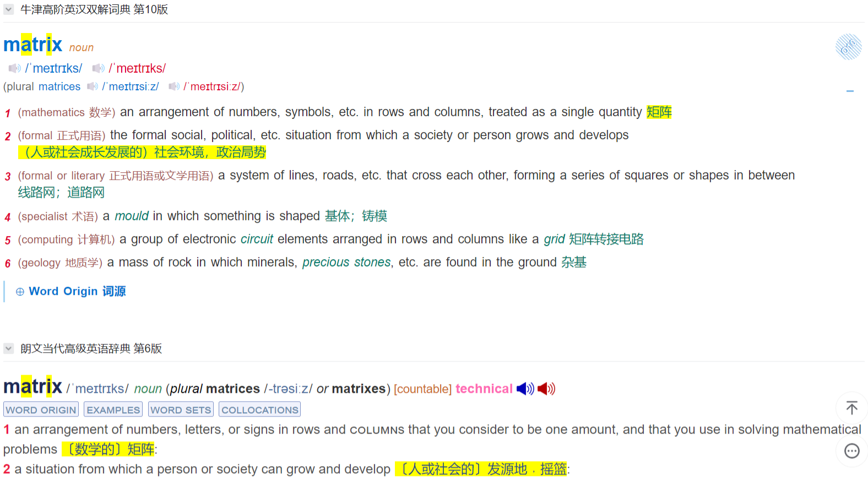Play Longman red speaker audio

pyautogui.click(x=546, y=389)
